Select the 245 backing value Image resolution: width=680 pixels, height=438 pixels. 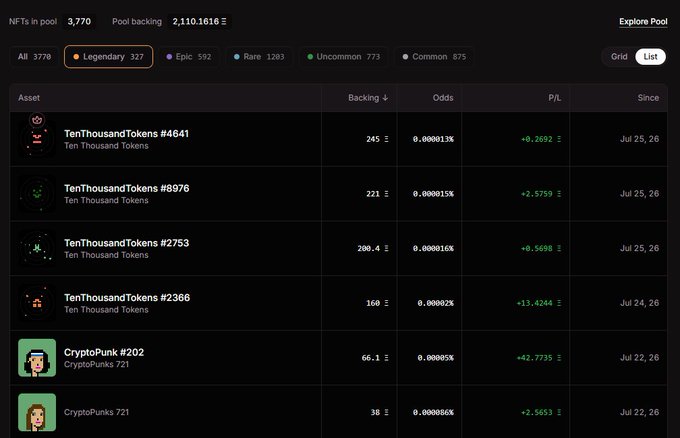point(377,139)
